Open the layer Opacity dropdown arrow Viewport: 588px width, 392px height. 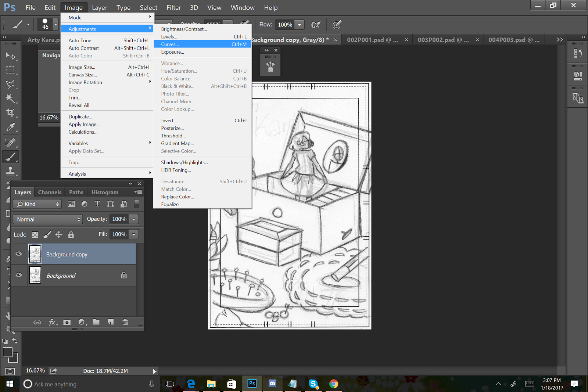134,219
